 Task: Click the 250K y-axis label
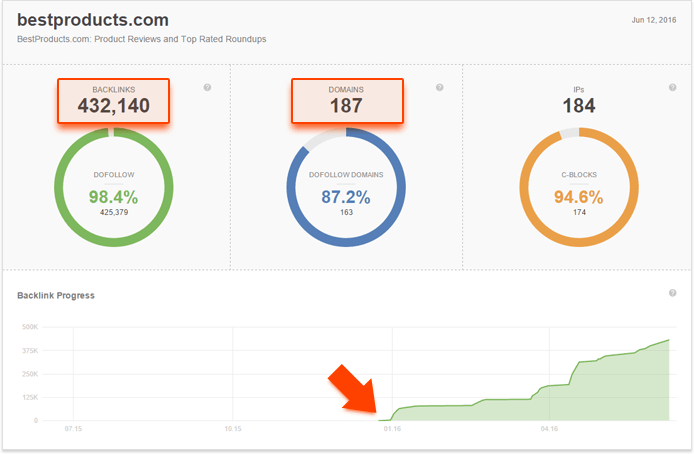pyautogui.click(x=30, y=374)
